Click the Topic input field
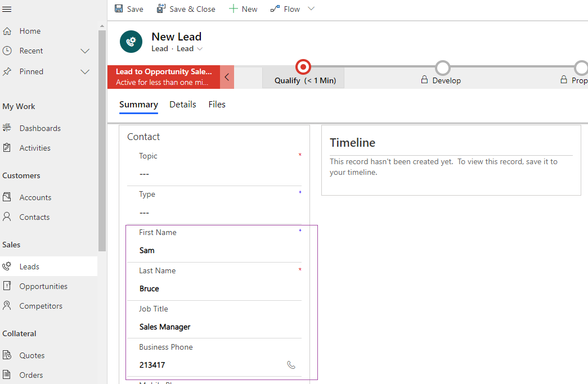This screenshot has width=588, height=384. 214,174
